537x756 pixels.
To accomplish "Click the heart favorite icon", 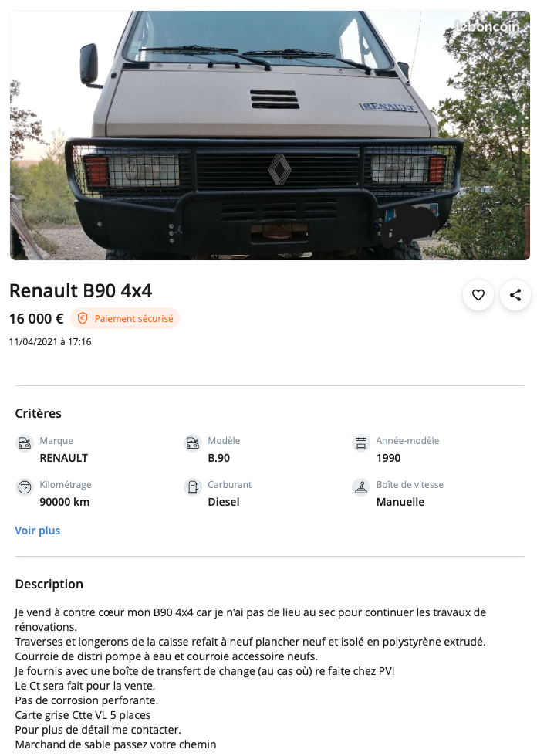I will click(x=478, y=295).
